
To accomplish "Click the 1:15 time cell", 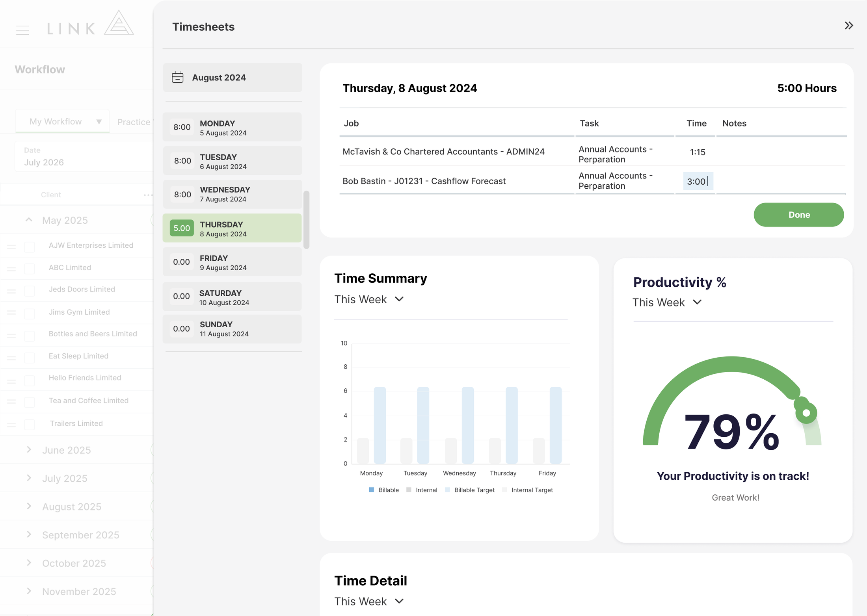I will (x=697, y=152).
